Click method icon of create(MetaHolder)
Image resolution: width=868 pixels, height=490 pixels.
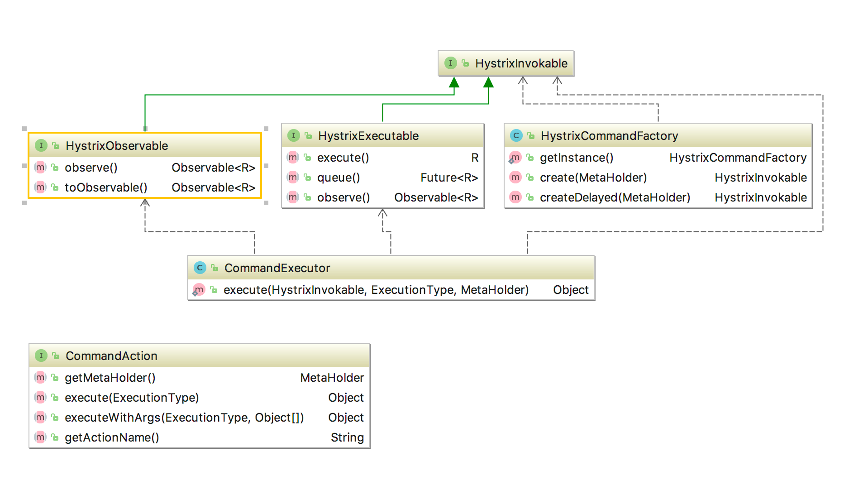[515, 177]
